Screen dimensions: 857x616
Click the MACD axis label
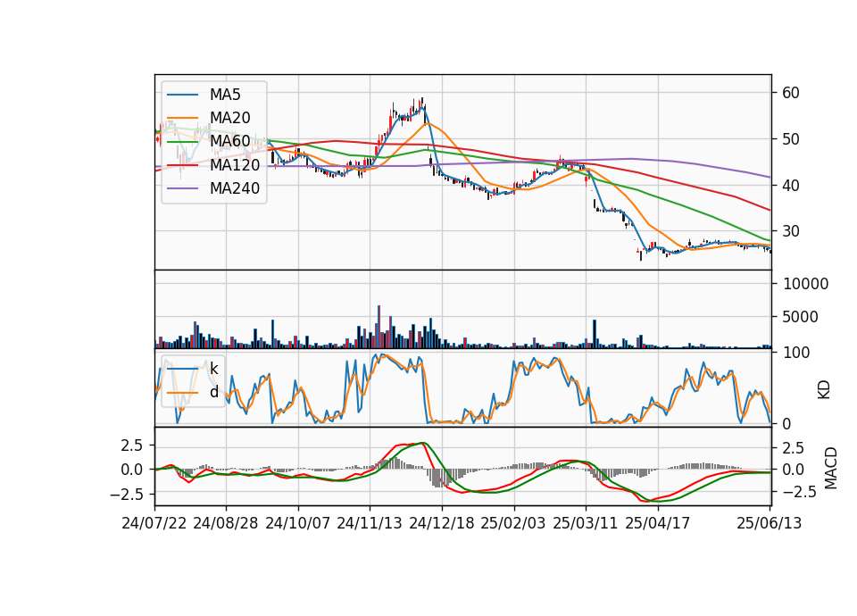pos(831,468)
